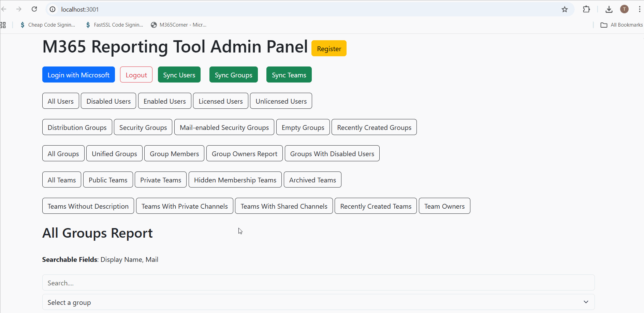View the Archived Teams report
644x313 pixels.
pyautogui.click(x=312, y=180)
